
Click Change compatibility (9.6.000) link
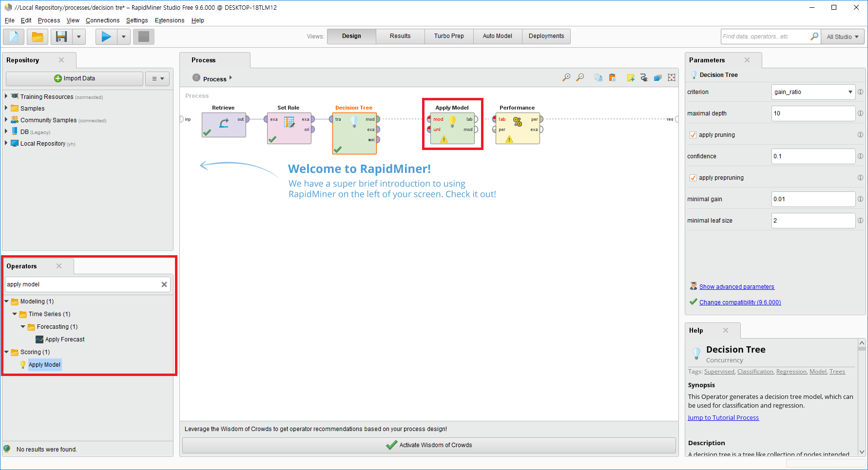click(740, 302)
